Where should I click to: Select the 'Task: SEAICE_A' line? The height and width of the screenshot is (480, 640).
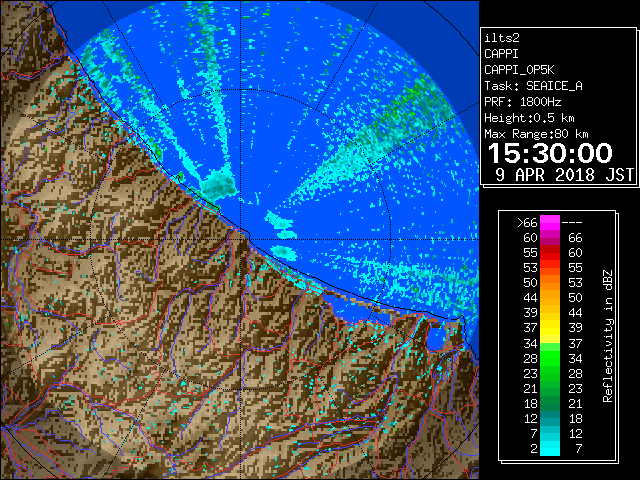tap(533, 86)
